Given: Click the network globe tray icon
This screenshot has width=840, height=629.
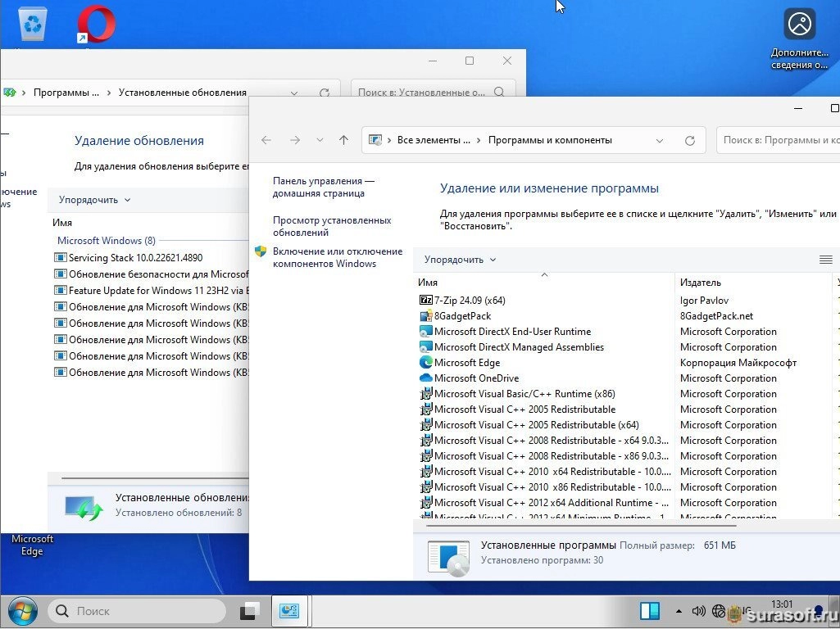Looking at the screenshot, I should click(x=719, y=611).
